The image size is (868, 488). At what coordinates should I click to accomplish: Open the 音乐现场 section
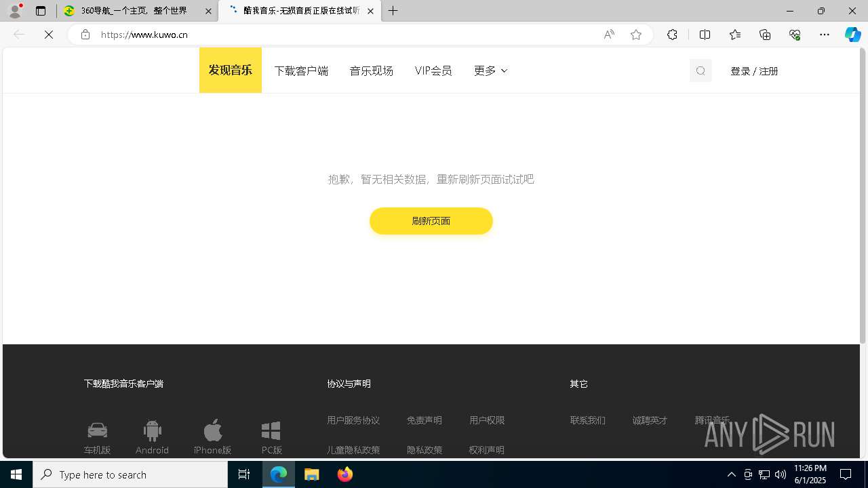point(371,70)
